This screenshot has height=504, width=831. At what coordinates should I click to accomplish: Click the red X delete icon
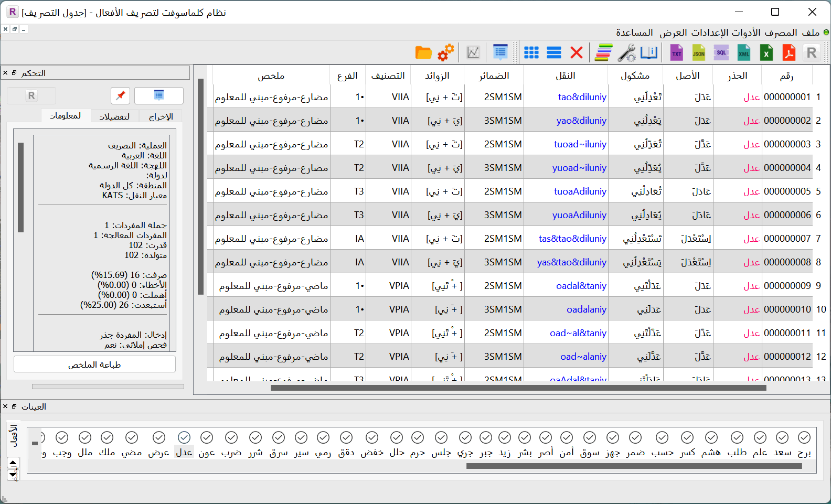tap(577, 52)
